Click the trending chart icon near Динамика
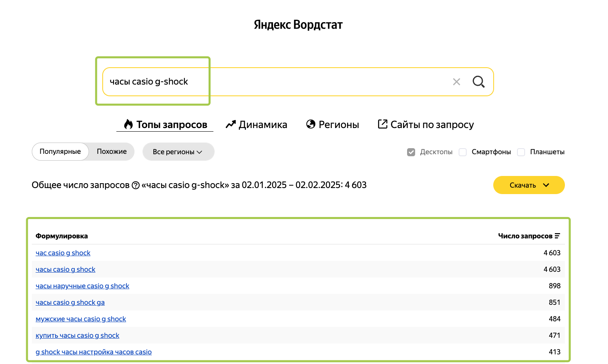This screenshot has height=364, width=608. [x=230, y=124]
